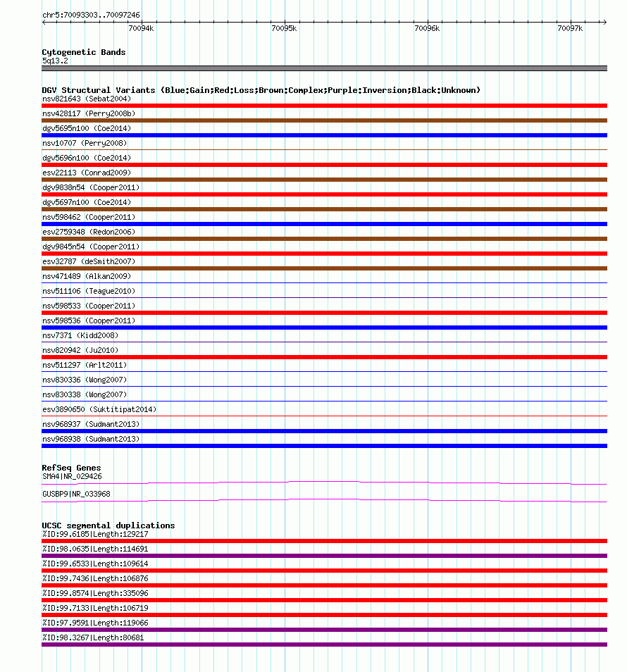
Task: Open nsv471489 (Alkan2009) variant label
Action: click(x=87, y=276)
